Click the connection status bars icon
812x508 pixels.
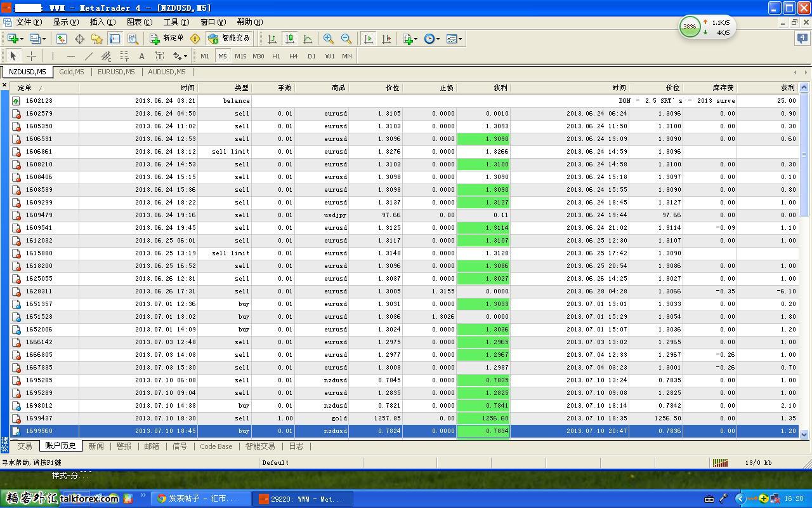click(x=720, y=463)
